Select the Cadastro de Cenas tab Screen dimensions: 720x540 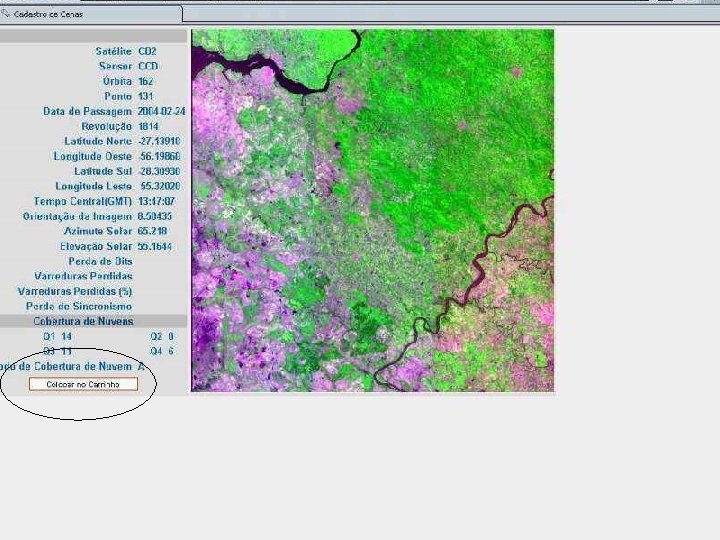tap(90, 14)
